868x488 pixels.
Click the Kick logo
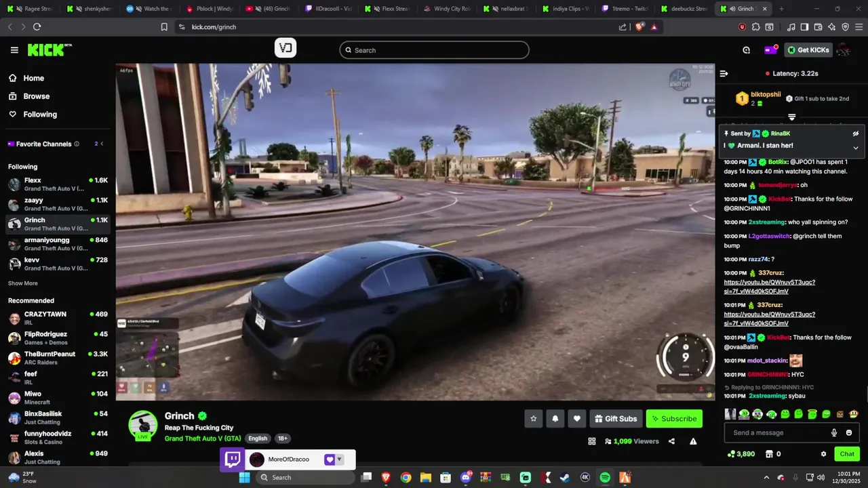pyautogui.click(x=50, y=50)
